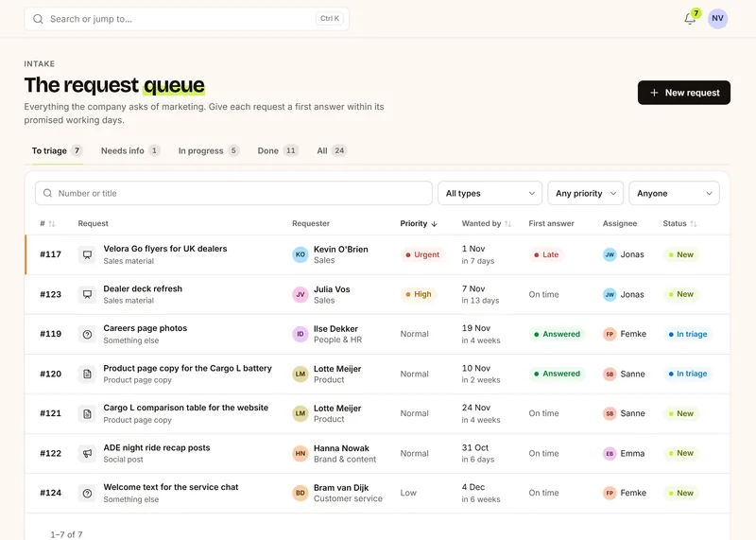Click Julia Vos's JV avatar
This screenshot has height=540, width=756.
point(301,294)
